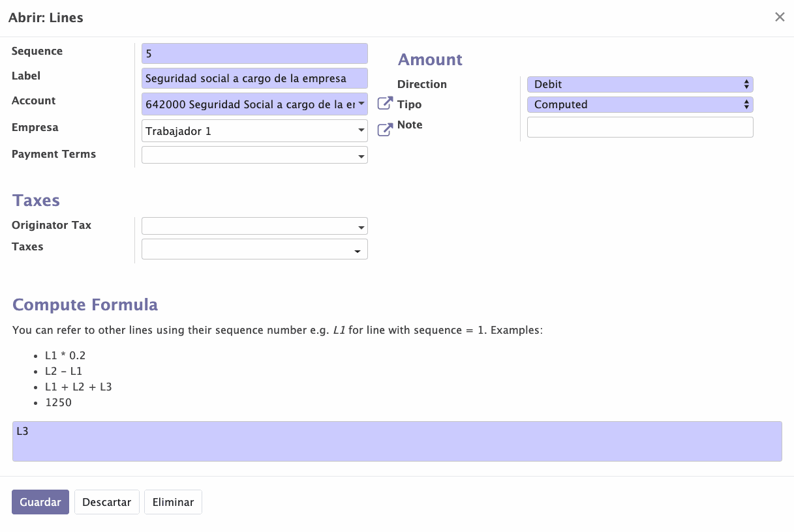794x532 pixels.
Task: Expand the Empresa dropdown showing Trabajador 1
Action: 254,130
